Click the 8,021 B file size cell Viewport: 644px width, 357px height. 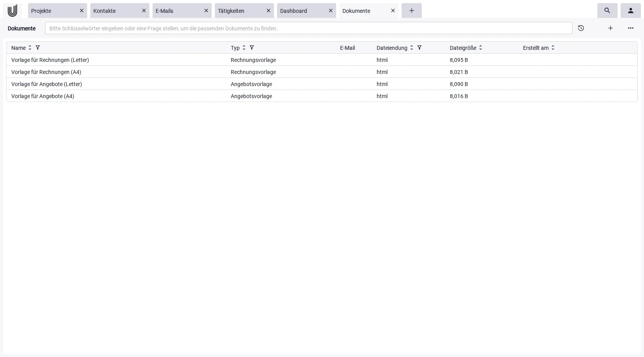(459, 72)
